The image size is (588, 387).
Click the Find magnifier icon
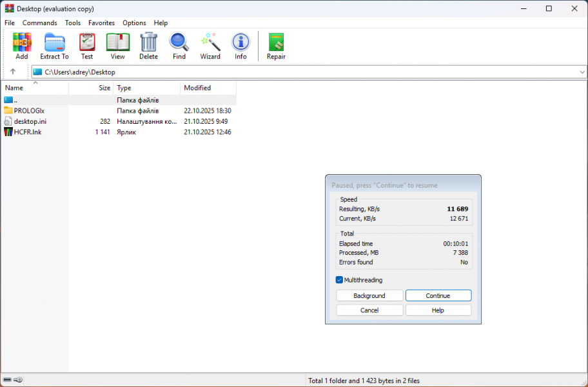[x=179, y=43]
